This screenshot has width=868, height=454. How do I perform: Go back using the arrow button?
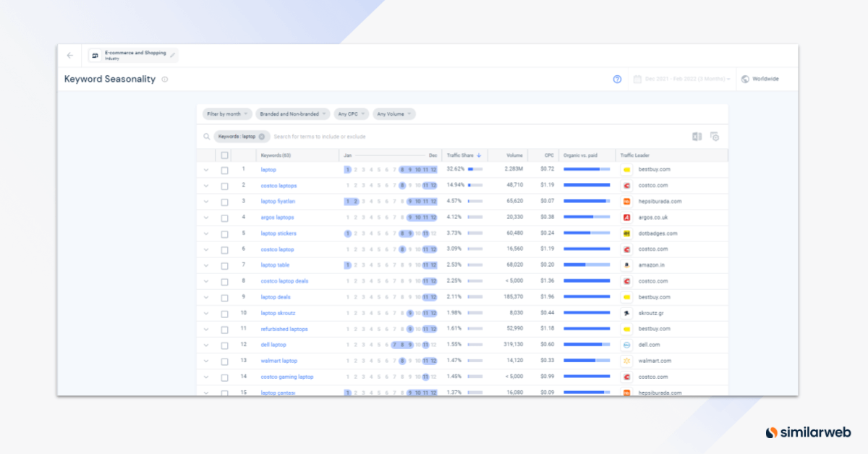coord(69,54)
